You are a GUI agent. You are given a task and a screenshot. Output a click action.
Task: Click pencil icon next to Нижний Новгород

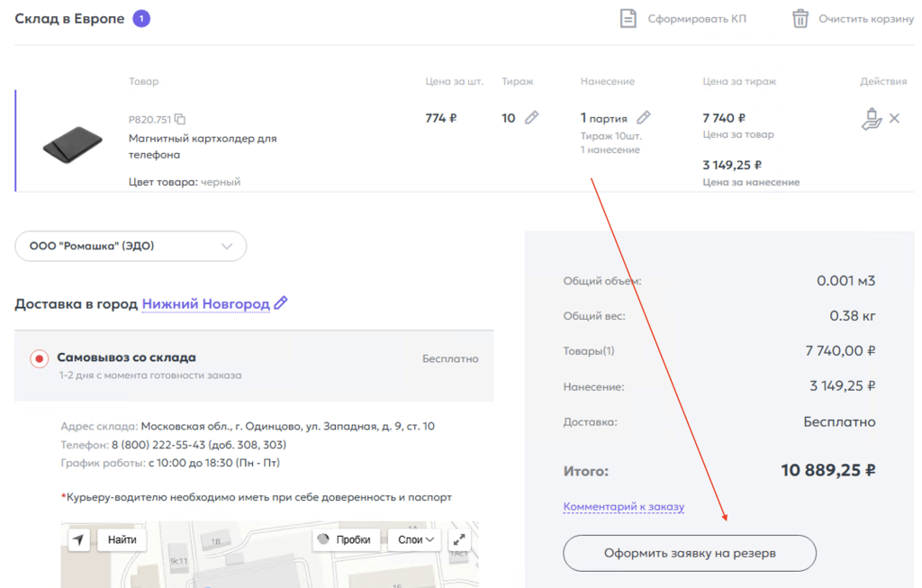(281, 303)
